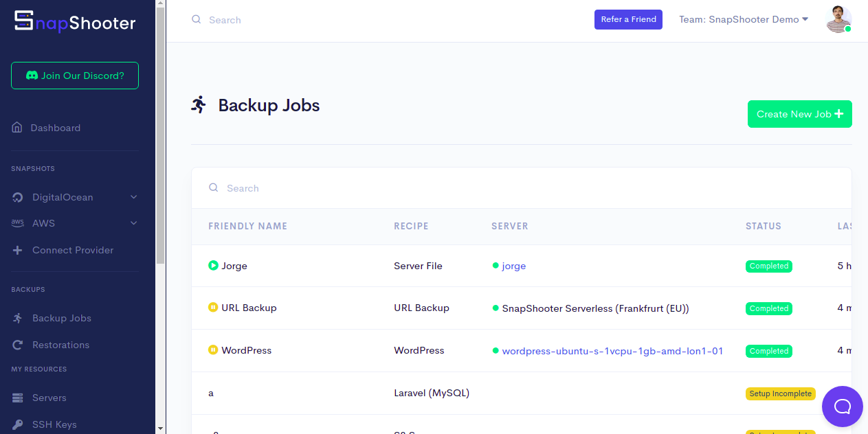Focus the top bar search field
Viewport: 868px width, 434px height.
tap(385, 20)
